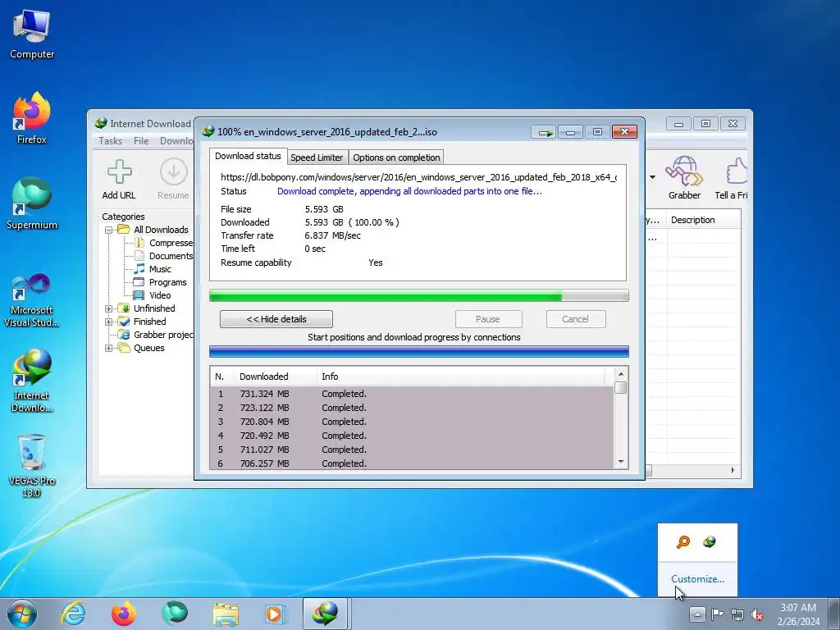Select connection row 1 with 731.324 MB
This screenshot has width=840, height=630.
tap(412, 394)
